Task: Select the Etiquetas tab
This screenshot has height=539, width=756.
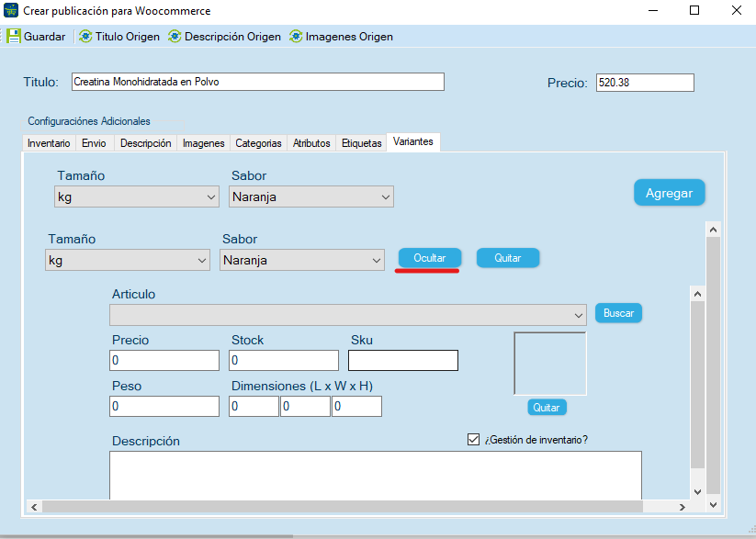Action: tap(362, 143)
